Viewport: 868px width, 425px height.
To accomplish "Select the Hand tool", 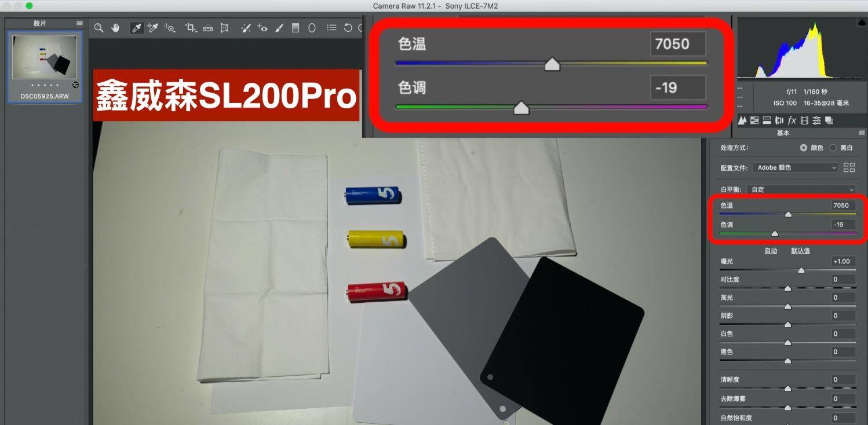I will 115,28.
